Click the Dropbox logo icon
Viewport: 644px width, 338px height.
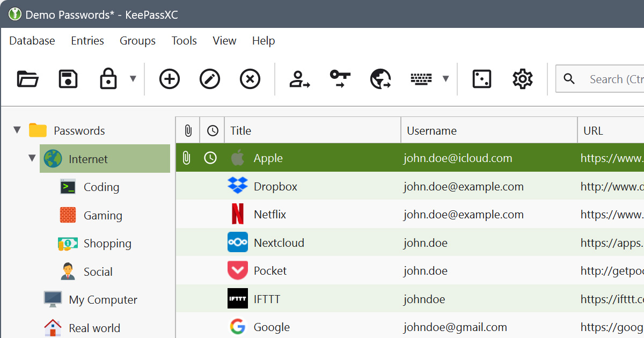click(x=238, y=186)
